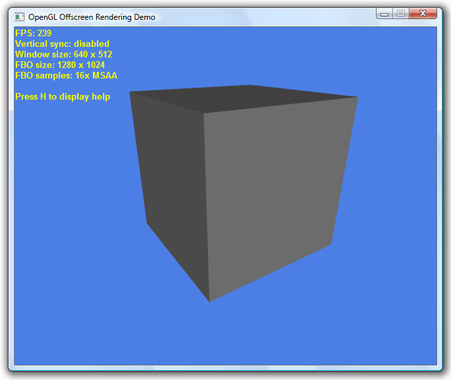Click the 'Press H to display help' text

(x=63, y=97)
